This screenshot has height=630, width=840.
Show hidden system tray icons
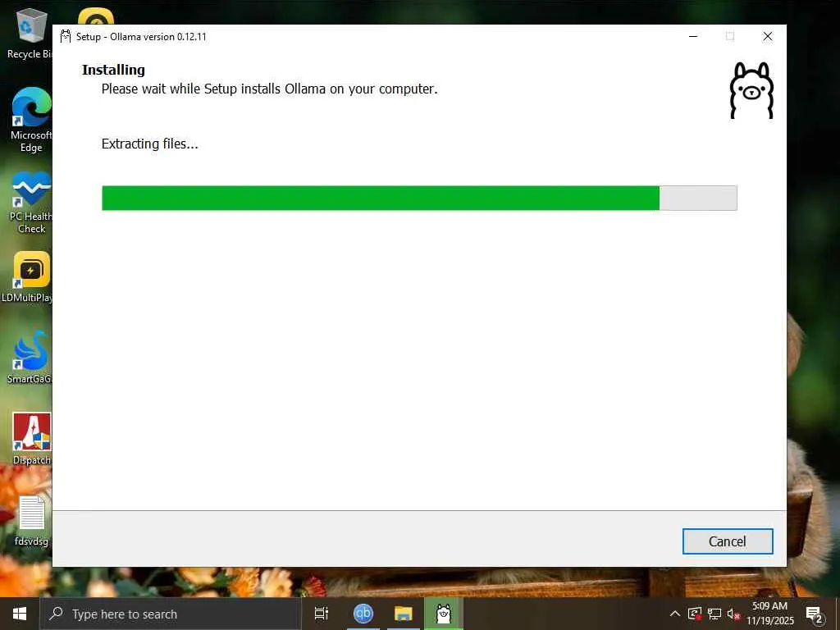pyautogui.click(x=675, y=614)
